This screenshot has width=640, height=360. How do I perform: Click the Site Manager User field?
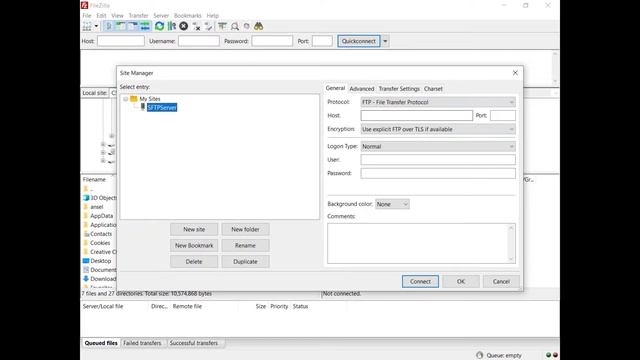point(438,160)
